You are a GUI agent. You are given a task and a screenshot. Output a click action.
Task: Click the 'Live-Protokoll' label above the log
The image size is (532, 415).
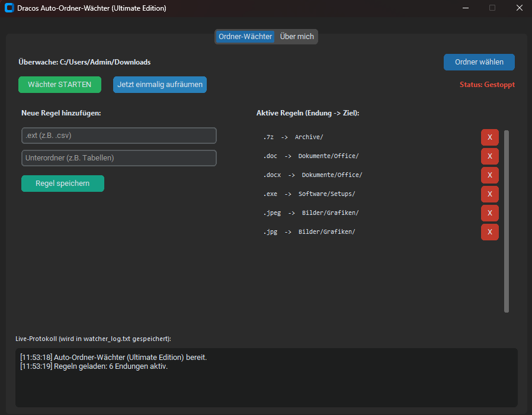93,339
